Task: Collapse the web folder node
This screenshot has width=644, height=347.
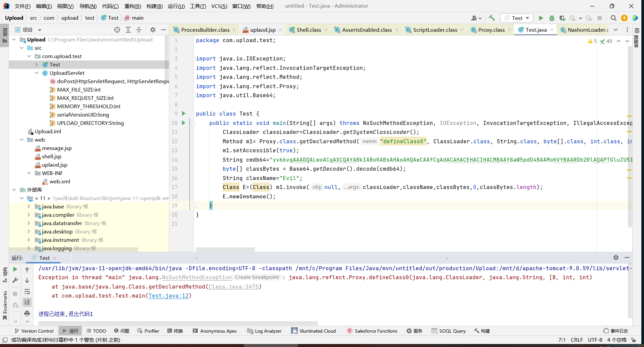Action: (22, 140)
